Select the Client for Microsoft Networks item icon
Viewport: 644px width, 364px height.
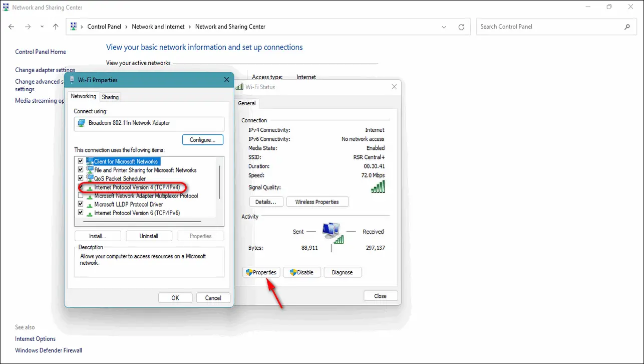(90, 161)
